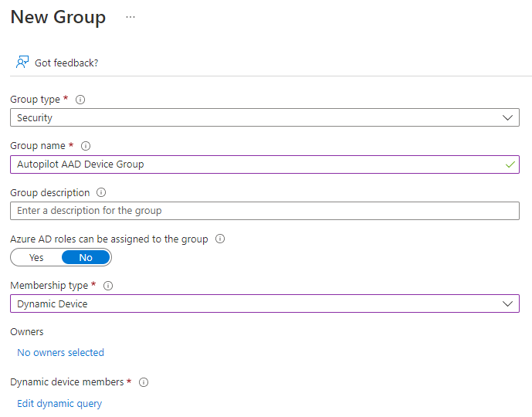Show info for Dynamic device members
Viewport: 532px width, 417px height.
pos(144,382)
